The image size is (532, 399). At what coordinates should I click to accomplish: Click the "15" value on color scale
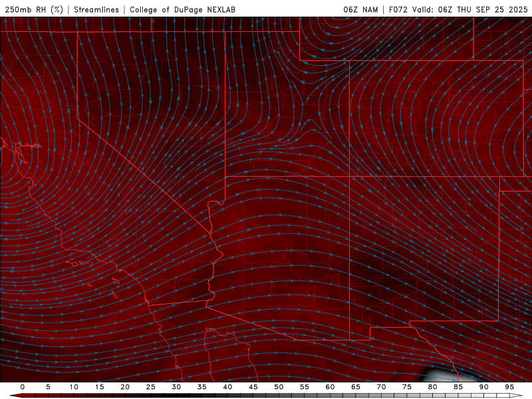click(x=99, y=387)
